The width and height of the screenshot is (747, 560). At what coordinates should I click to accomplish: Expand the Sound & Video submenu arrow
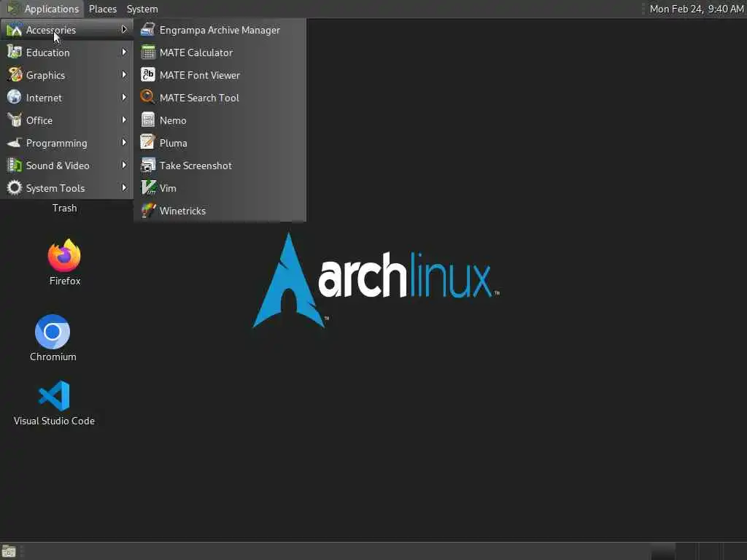[x=124, y=166]
